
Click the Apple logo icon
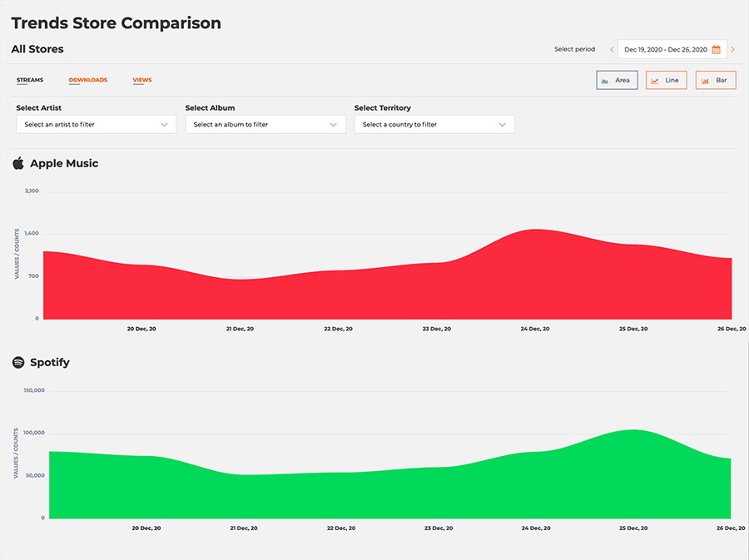tap(18, 163)
